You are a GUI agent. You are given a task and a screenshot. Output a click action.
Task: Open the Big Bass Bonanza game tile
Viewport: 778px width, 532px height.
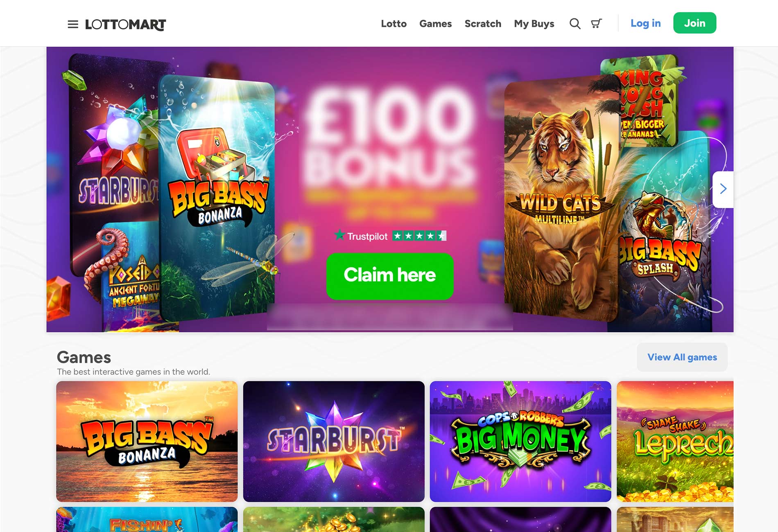coord(147,442)
